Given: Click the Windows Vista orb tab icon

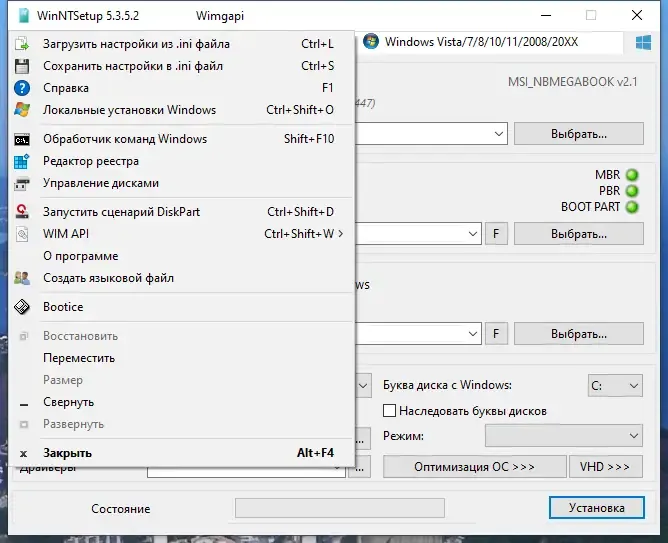Looking at the screenshot, I should [x=371, y=42].
